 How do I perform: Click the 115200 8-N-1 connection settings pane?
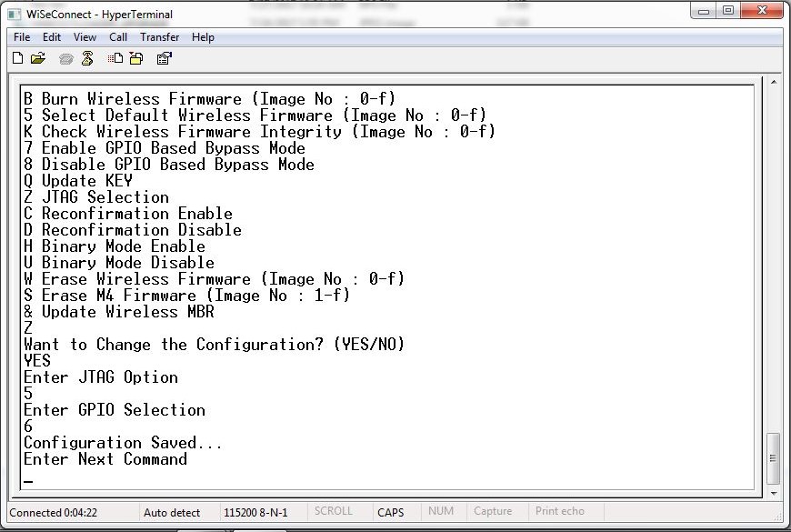tap(255, 511)
